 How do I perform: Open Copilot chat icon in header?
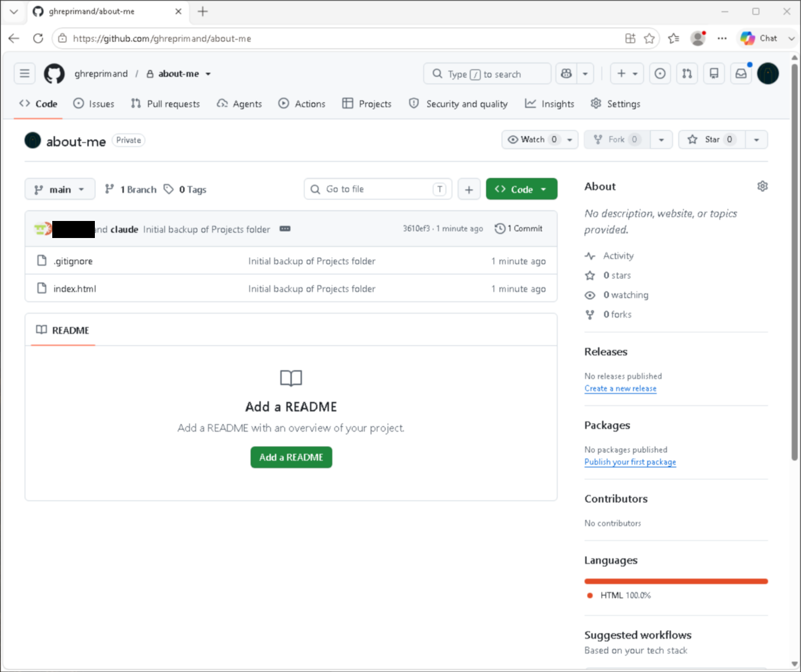(x=566, y=74)
